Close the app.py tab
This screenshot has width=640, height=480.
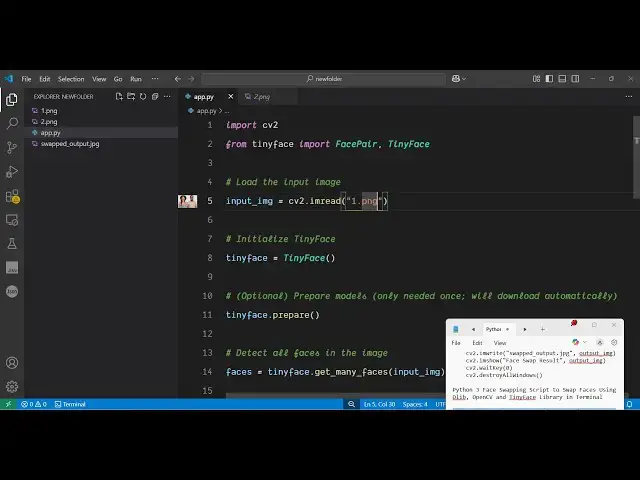point(231,97)
